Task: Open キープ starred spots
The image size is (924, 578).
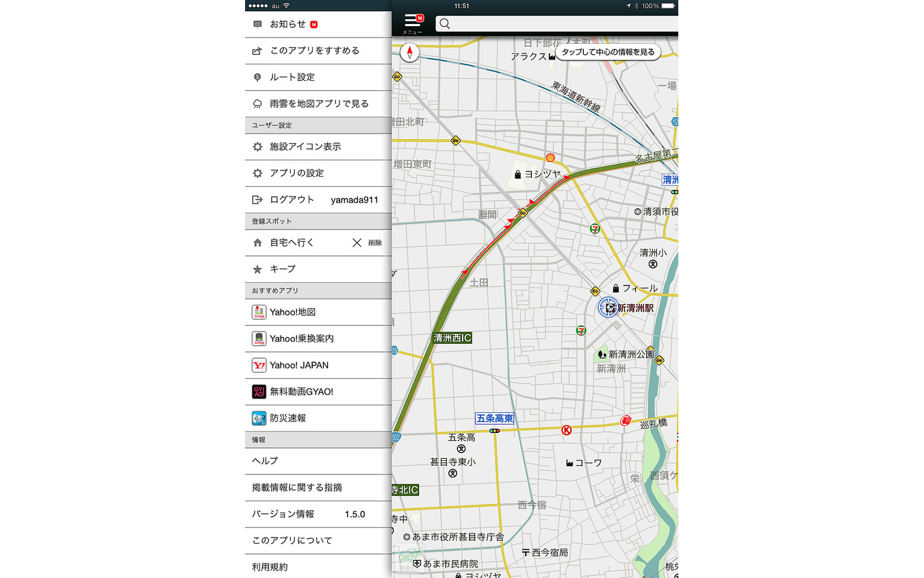Action: pos(318,269)
